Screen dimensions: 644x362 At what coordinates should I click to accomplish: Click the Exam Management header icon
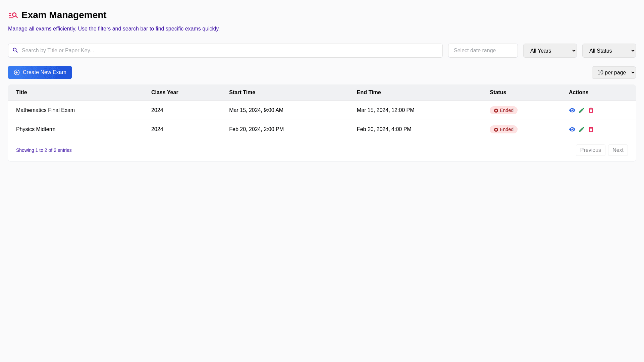[13, 15]
